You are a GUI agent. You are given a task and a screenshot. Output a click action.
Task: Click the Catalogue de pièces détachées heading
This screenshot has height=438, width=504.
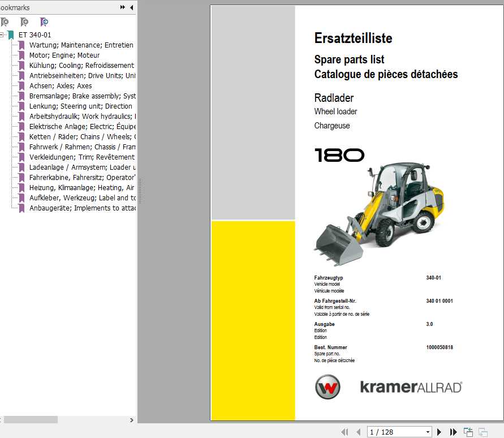pos(386,74)
